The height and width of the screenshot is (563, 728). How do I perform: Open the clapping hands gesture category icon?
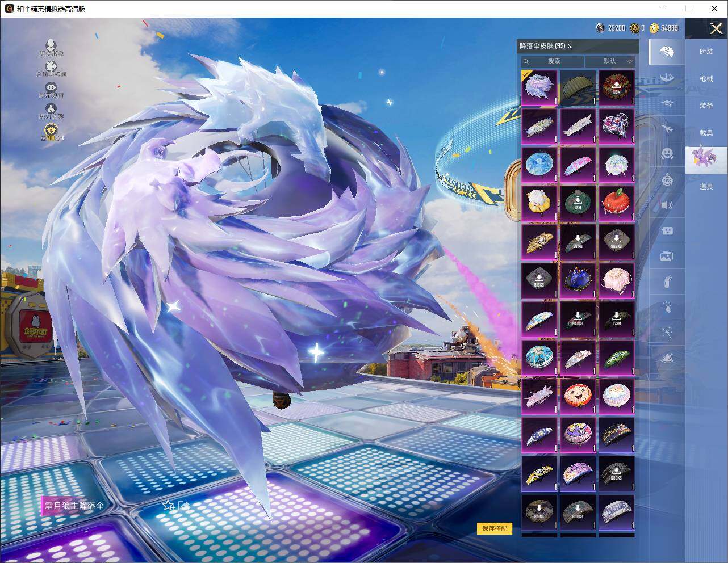pyautogui.click(x=667, y=307)
